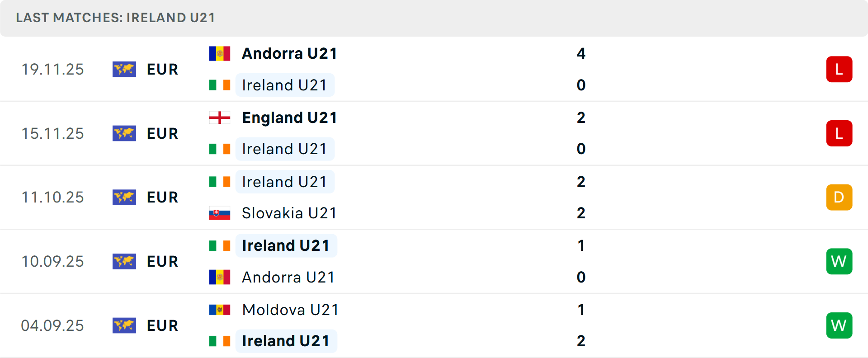Screen dimensions: 868x358
Task: Select the England U21 flag
Action: pyautogui.click(x=220, y=117)
